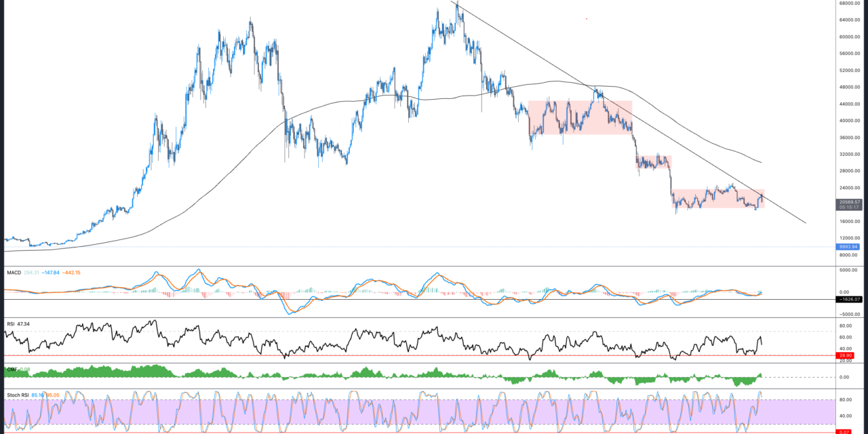The height and width of the screenshot is (434, 868).
Task: Click the 5000.00 MACD scale label
Action: click(852, 270)
